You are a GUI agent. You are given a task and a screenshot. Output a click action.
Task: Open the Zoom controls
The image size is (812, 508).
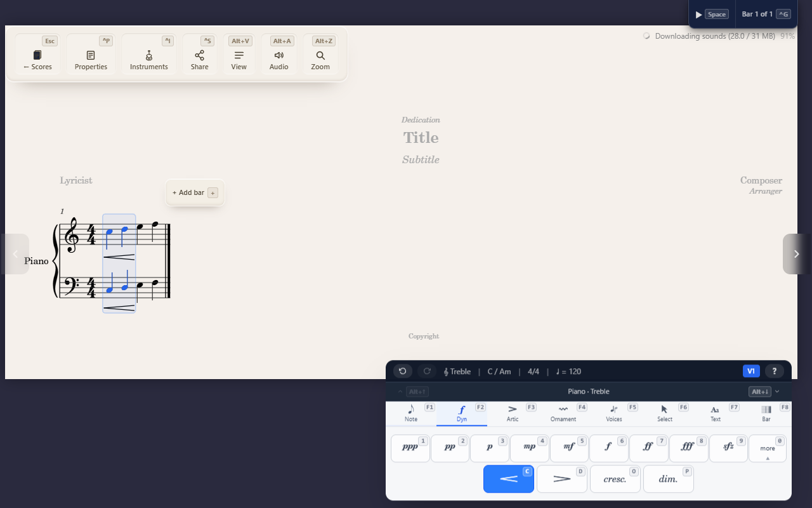(320, 55)
